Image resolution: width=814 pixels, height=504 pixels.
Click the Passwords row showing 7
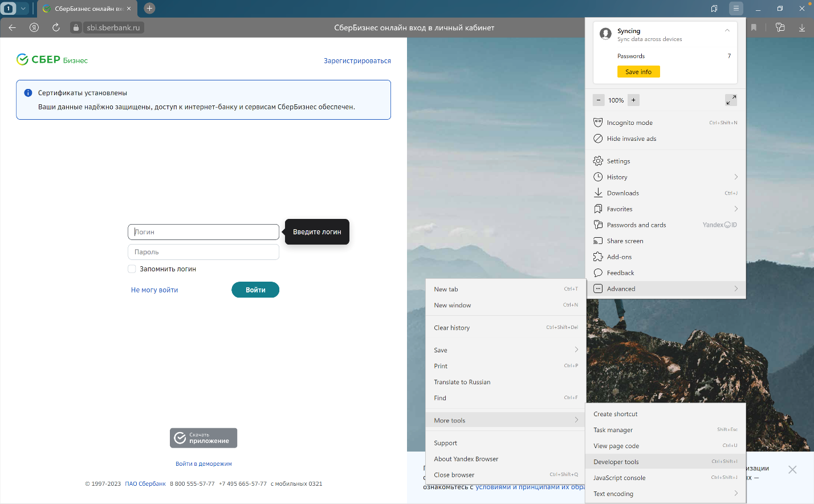click(x=674, y=56)
